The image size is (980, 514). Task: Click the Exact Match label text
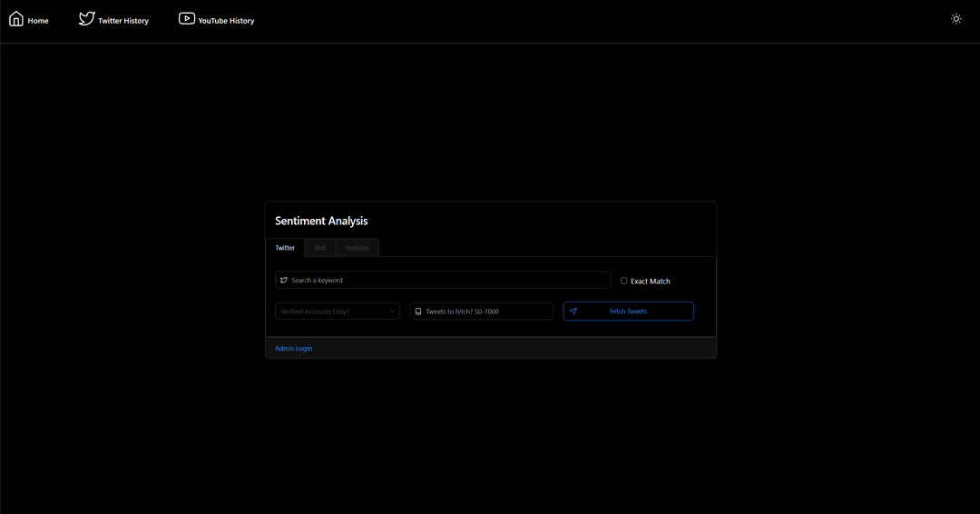(x=651, y=282)
